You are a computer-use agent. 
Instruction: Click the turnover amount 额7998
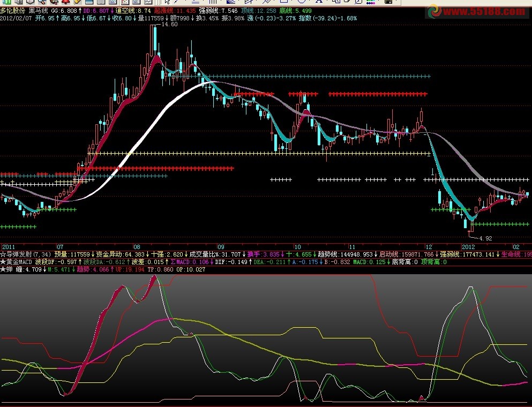pos(179,18)
